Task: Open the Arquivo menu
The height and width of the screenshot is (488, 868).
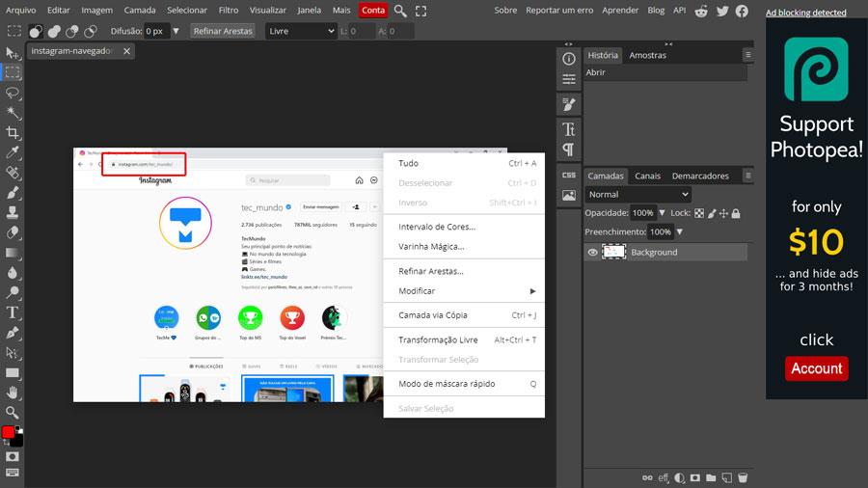Action: click(20, 10)
